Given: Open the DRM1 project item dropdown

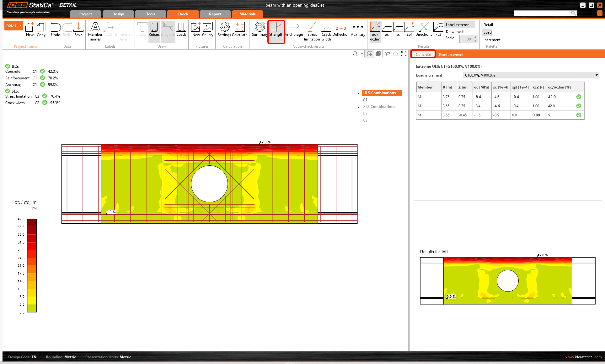Looking at the screenshot, I should click(21, 26).
